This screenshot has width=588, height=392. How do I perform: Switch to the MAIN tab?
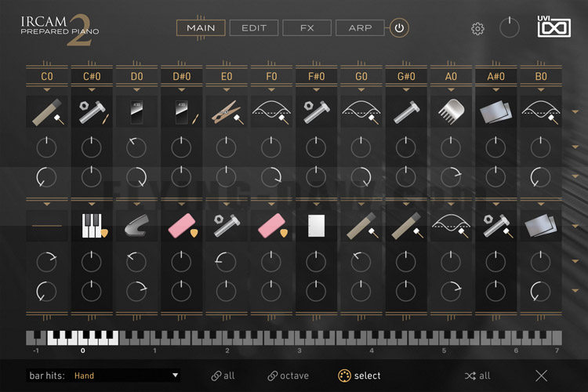click(x=201, y=28)
